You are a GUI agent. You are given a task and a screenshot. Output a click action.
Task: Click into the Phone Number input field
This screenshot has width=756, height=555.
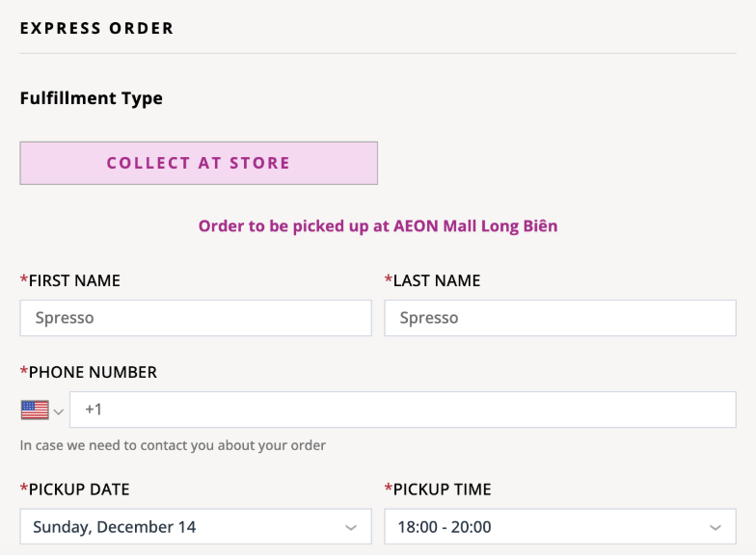click(402, 410)
